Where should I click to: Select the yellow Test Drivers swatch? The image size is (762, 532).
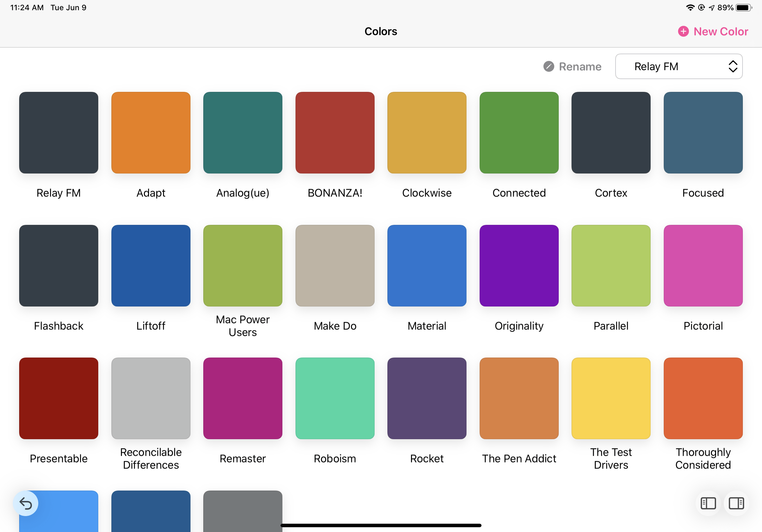coord(611,398)
